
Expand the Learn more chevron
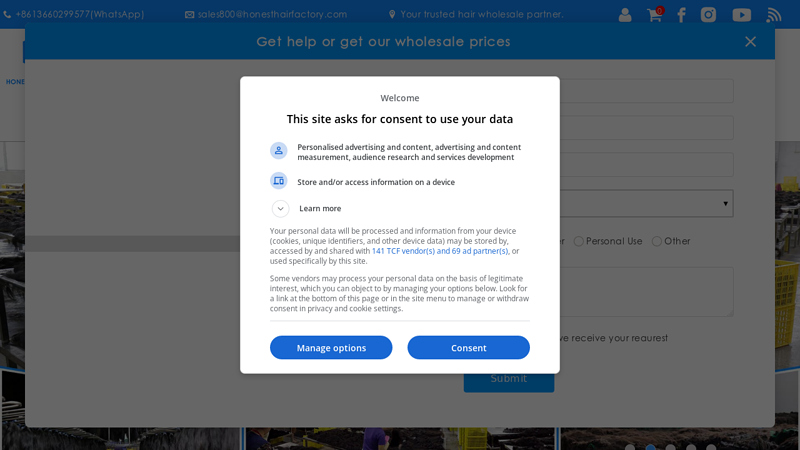coord(281,209)
